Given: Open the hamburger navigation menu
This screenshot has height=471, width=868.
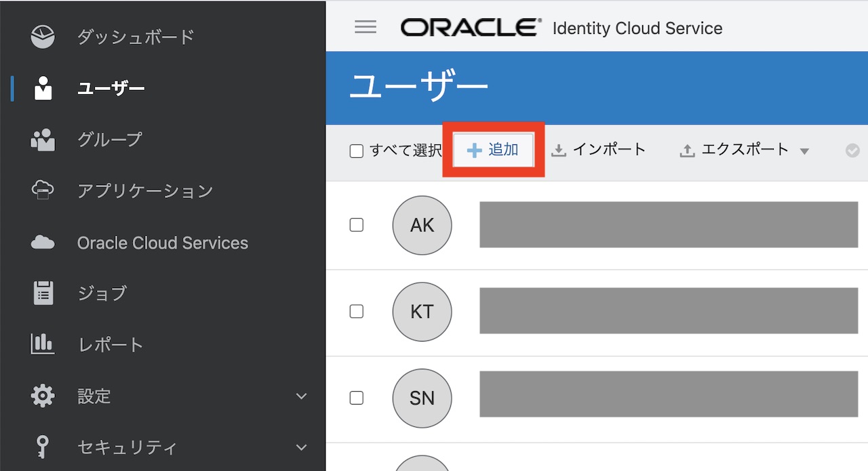Looking at the screenshot, I should click(x=366, y=27).
